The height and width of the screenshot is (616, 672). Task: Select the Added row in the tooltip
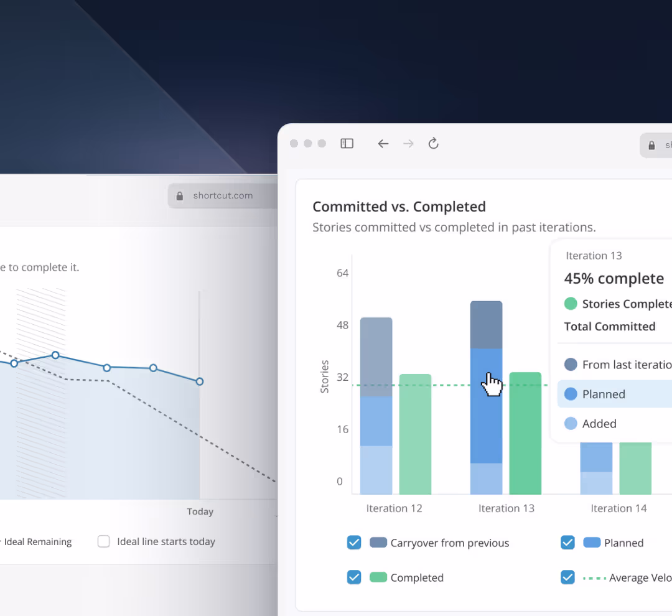point(615,424)
